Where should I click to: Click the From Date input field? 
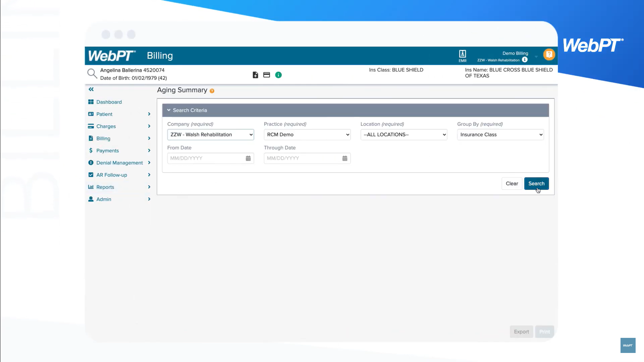pos(206,158)
